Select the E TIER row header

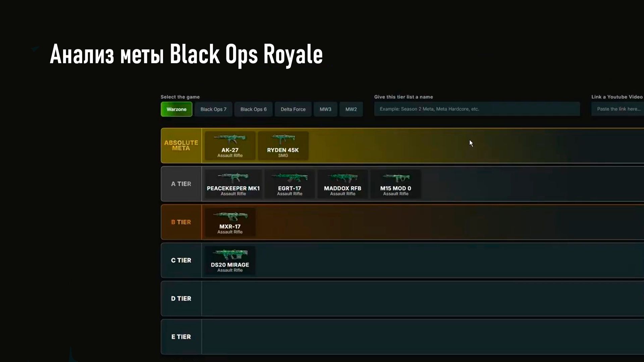point(181,337)
